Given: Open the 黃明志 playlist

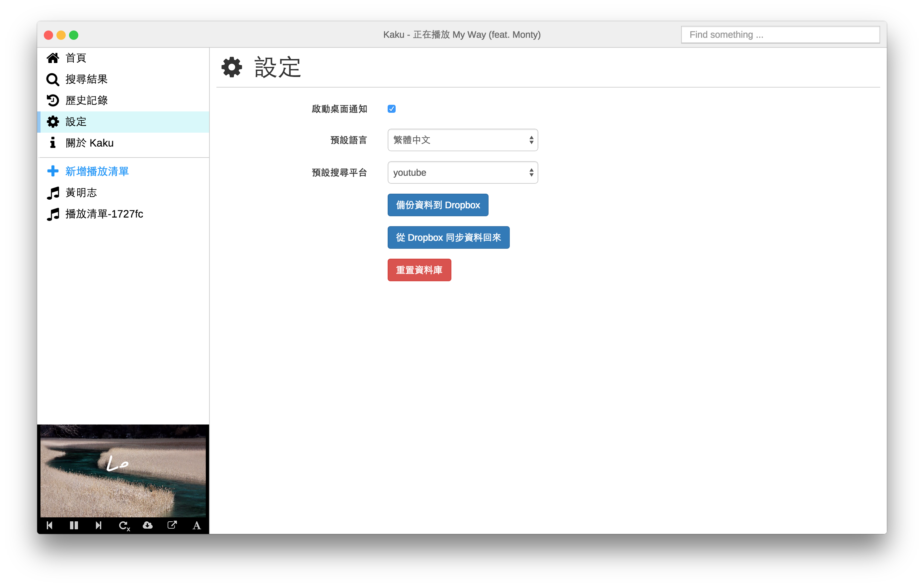Looking at the screenshot, I should [81, 192].
